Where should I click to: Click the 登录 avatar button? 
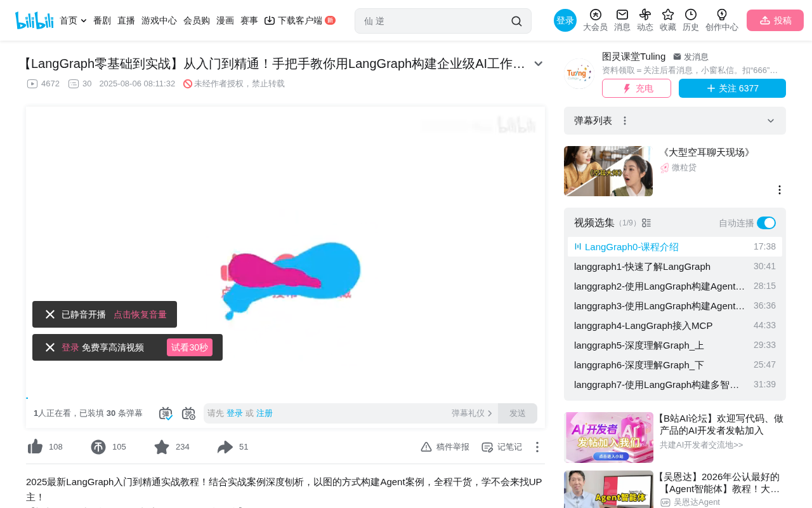tap(565, 20)
